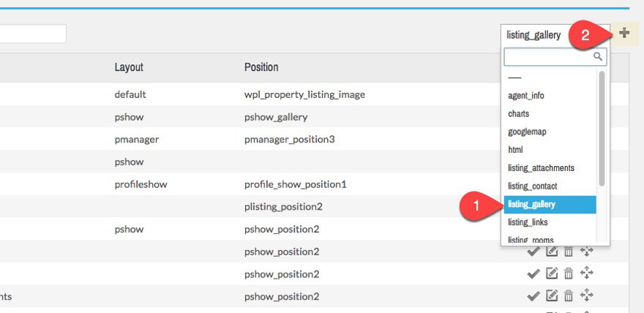Click the Position column header

coord(261,67)
